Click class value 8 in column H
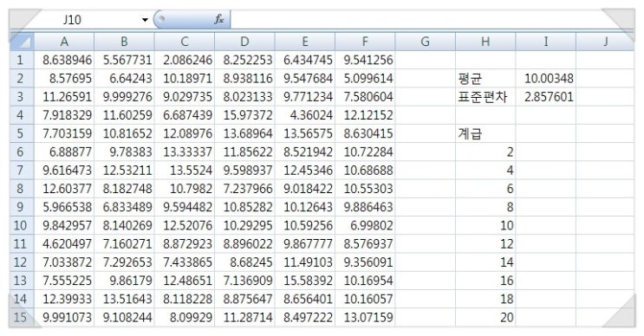 tap(485, 207)
